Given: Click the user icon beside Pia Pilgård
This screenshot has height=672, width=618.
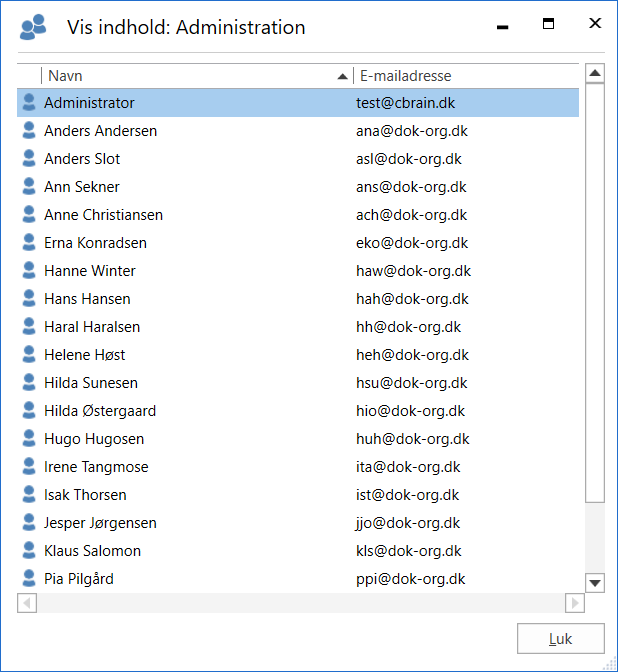Looking at the screenshot, I should [x=29, y=579].
